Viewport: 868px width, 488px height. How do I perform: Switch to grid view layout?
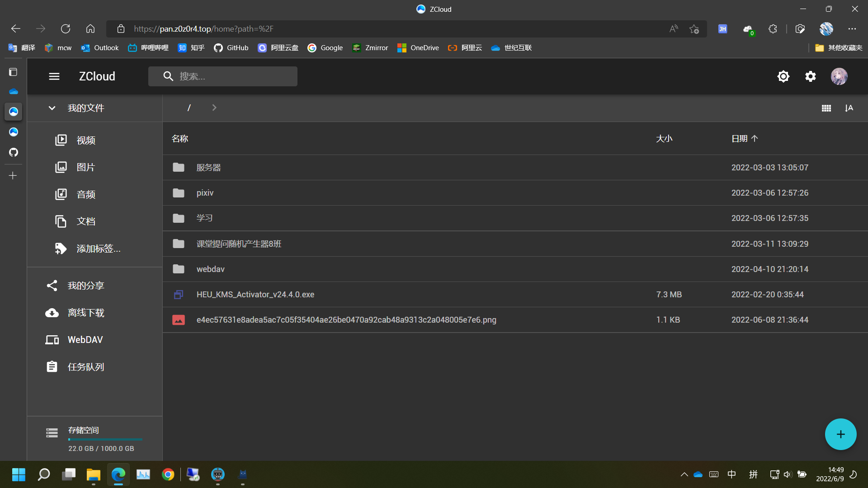point(826,108)
